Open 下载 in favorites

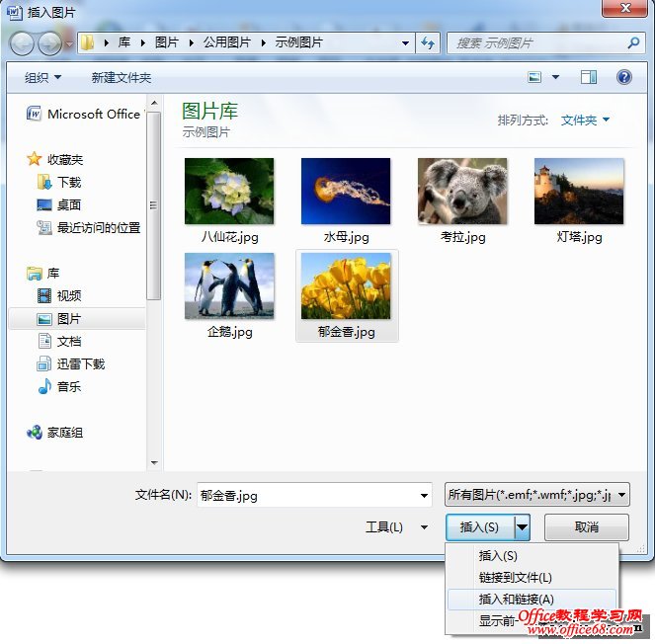click(59, 182)
